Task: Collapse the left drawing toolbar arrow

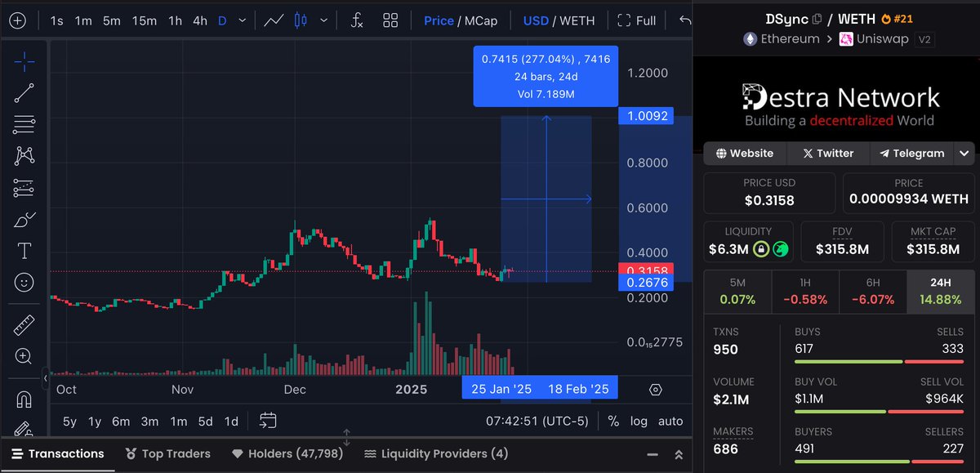Action: pos(46,379)
